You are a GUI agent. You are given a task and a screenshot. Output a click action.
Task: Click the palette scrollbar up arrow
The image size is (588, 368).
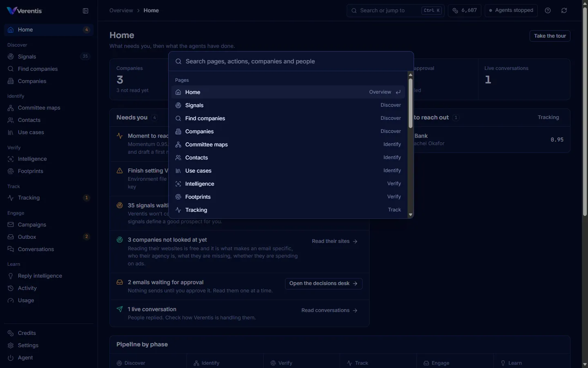point(410,75)
